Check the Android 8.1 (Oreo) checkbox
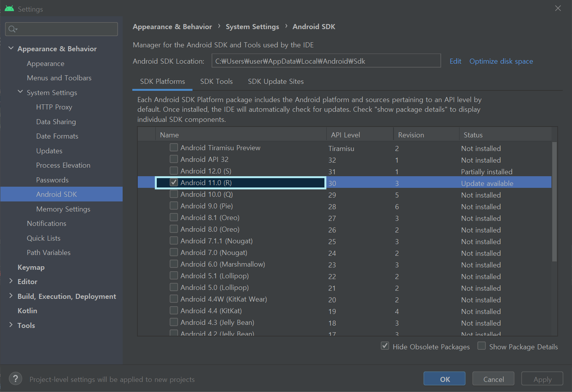Screen dimensions: 572x392 pyautogui.click(x=174, y=217)
